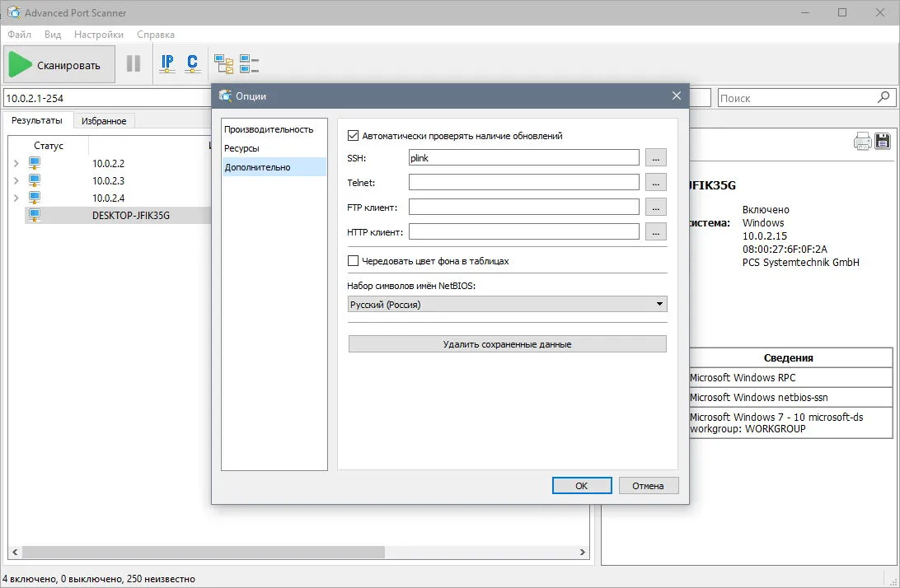The image size is (900, 588).
Task: Click Удалить сохраненные данные button
Action: click(x=508, y=344)
